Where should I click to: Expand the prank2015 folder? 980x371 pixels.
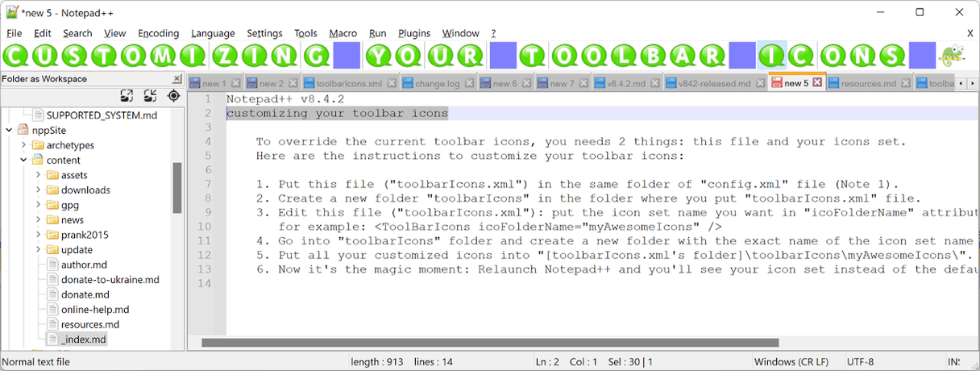tap(39, 235)
